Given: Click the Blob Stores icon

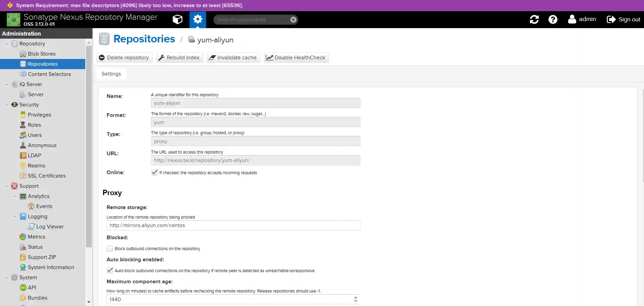Looking at the screenshot, I should point(23,54).
